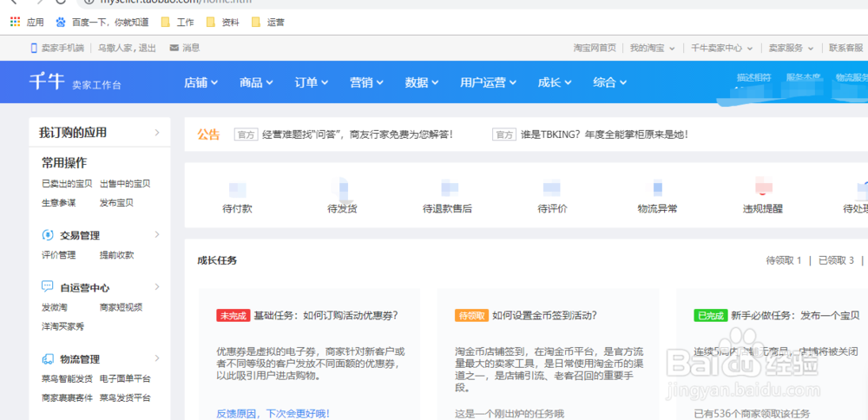
Task: Expand the 物流管理 section arrow
Action: (157, 358)
